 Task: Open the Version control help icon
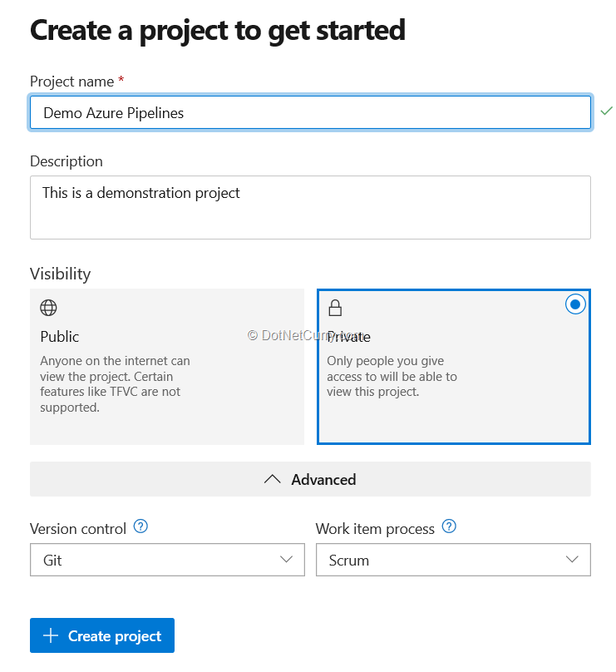click(140, 526)
